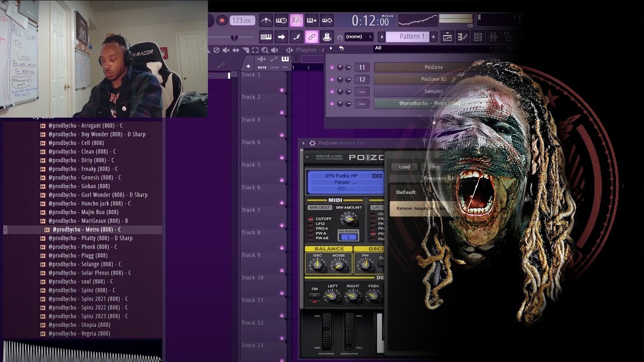Open the Playlist view icon
Image resolution: width=644 pixels, height=362 pixels.
(447, 37)
